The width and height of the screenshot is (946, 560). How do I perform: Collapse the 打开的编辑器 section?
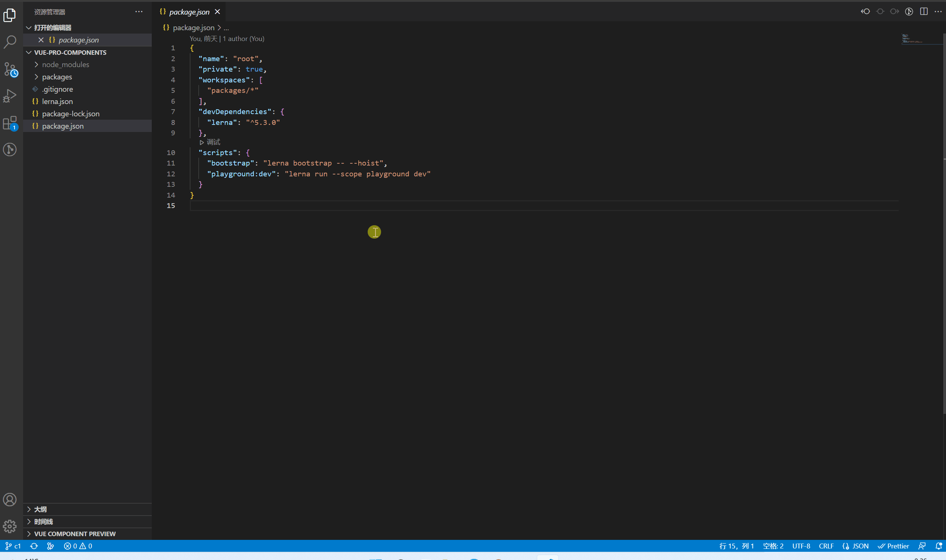click(x=87, y=28)
